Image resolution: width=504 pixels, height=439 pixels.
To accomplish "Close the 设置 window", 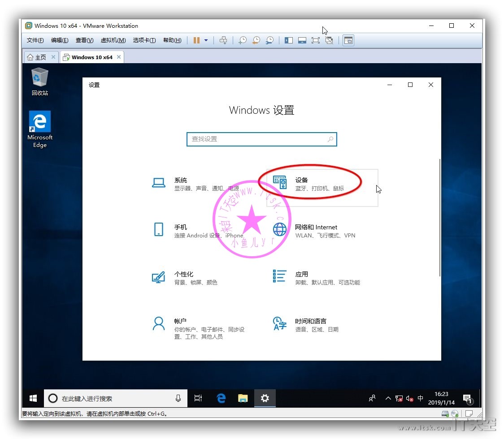I will click(x=431, y=85).
